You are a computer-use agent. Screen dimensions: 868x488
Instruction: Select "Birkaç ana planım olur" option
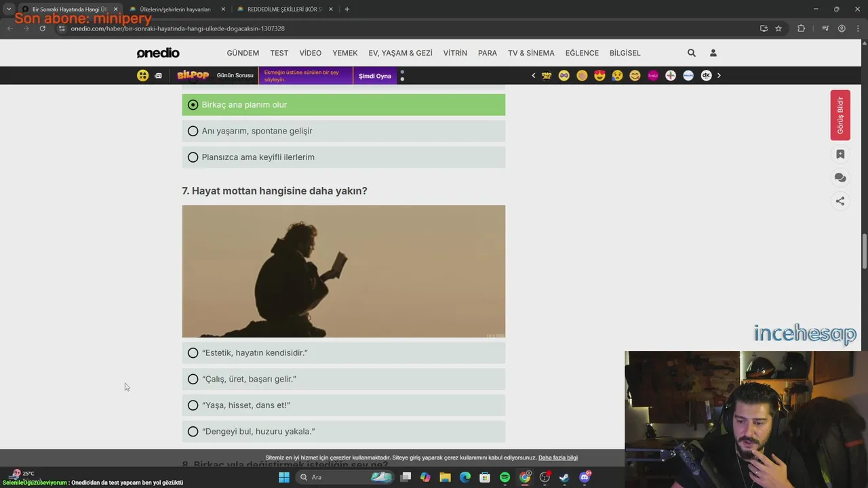pos(343,104)
